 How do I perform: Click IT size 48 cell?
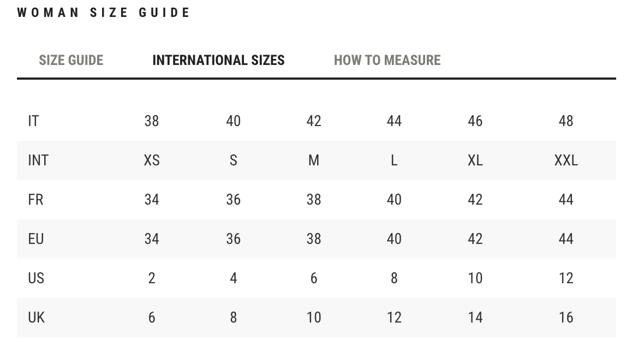pyautogui.click(x=566, y=121)
